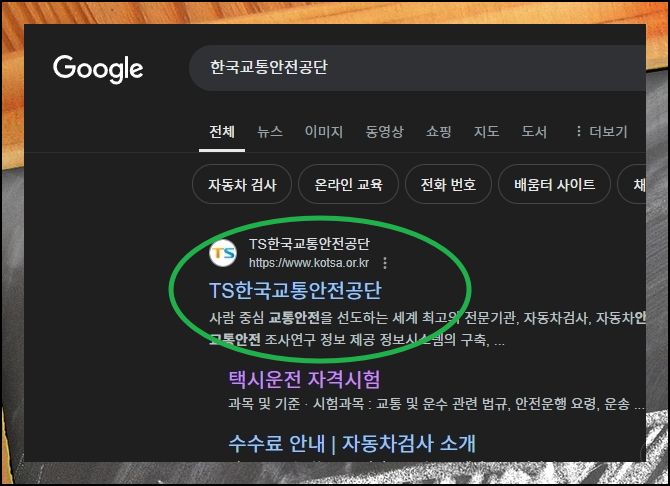Open the 동영상 tab
Image resolution: width=670 pixels, height=486 pixels.
384,132
